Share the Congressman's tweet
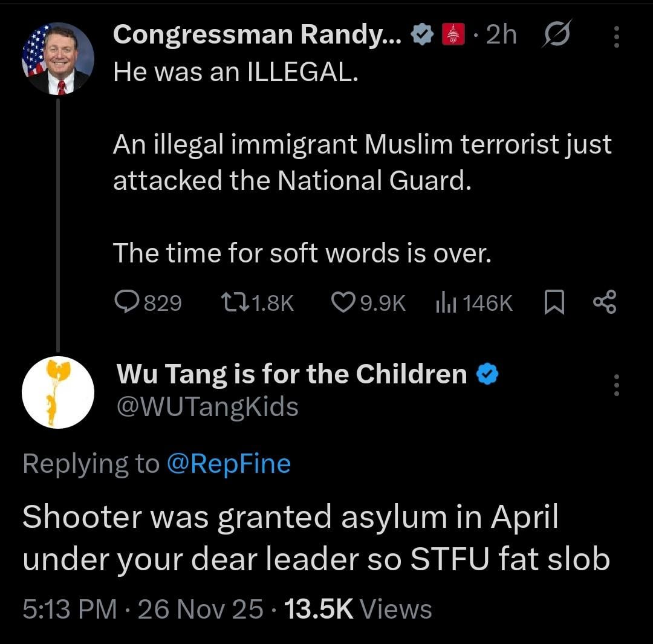This screenshot has width=653, height=644. [x=605, y=302]
